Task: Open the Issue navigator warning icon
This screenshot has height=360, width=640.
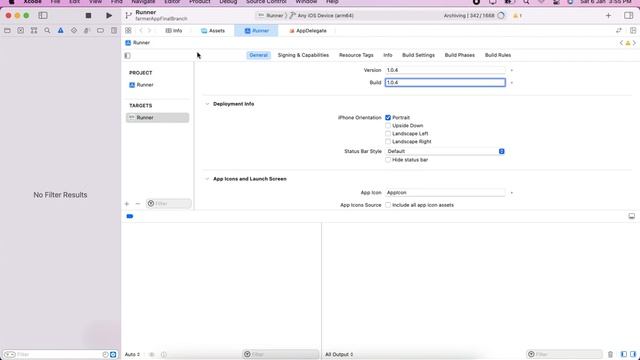Action: click(x=60, y=31)
